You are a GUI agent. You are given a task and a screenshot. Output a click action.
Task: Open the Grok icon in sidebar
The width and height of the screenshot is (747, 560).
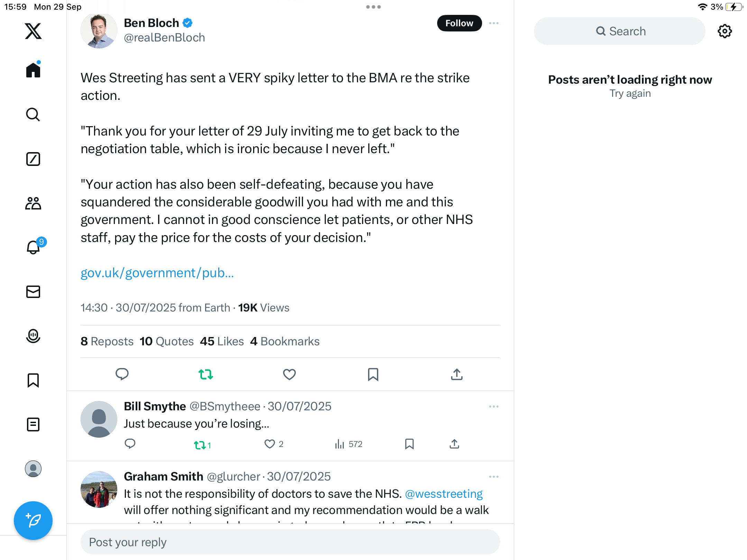pyautogui.click(x=33, y=159)
